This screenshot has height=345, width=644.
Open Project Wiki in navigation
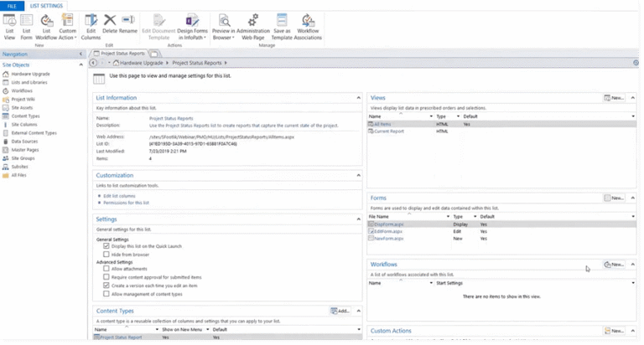(x=23, y=100)
